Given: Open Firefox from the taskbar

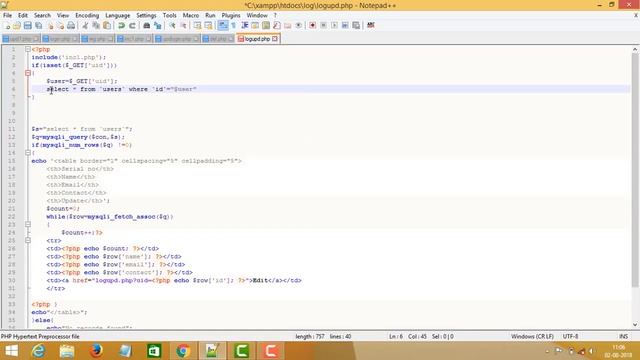Looking at the screenshot, I should coord(96,351).
